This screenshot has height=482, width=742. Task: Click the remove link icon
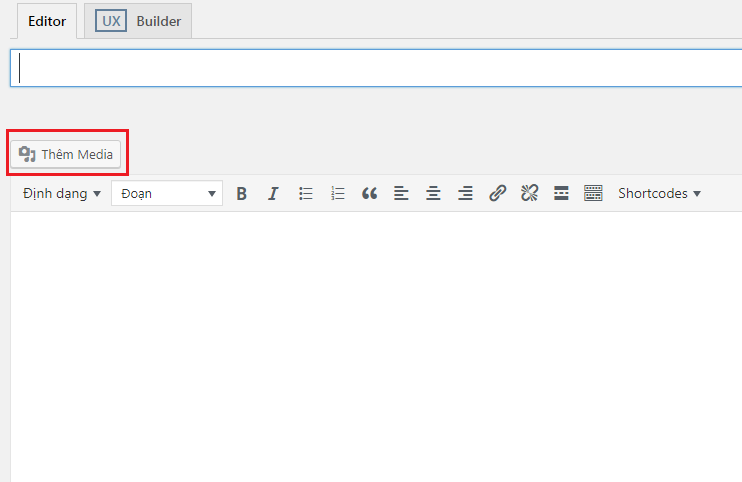tap(529, 193)
